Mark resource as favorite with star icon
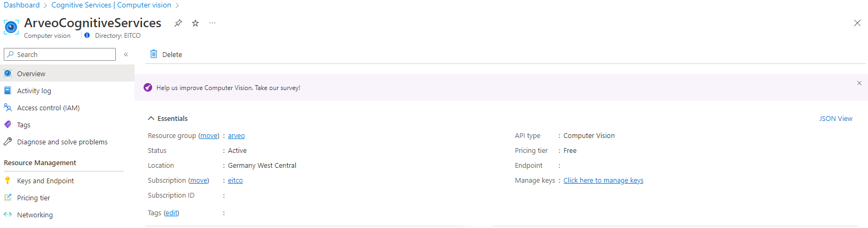This screenshot has width=868, height=228. point(195,23)
